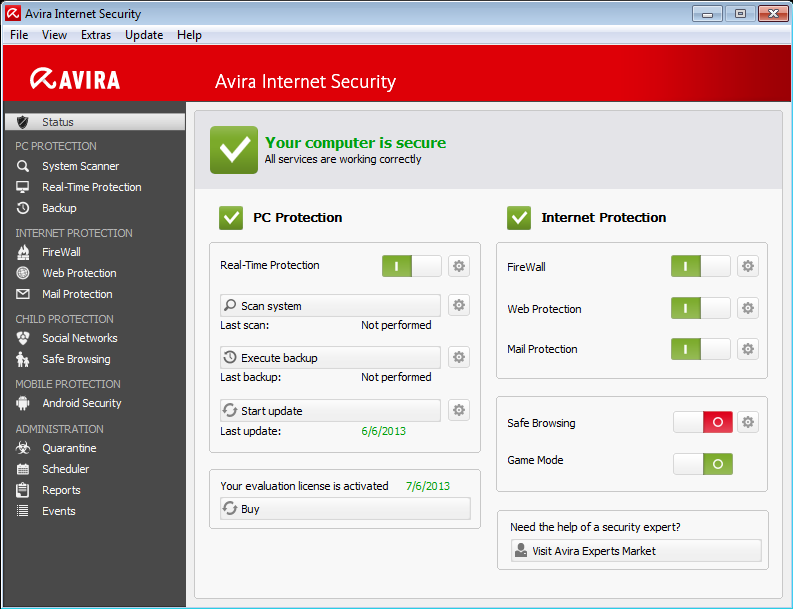
Task: Open the Update menu
Action: [x=144, y=35]
